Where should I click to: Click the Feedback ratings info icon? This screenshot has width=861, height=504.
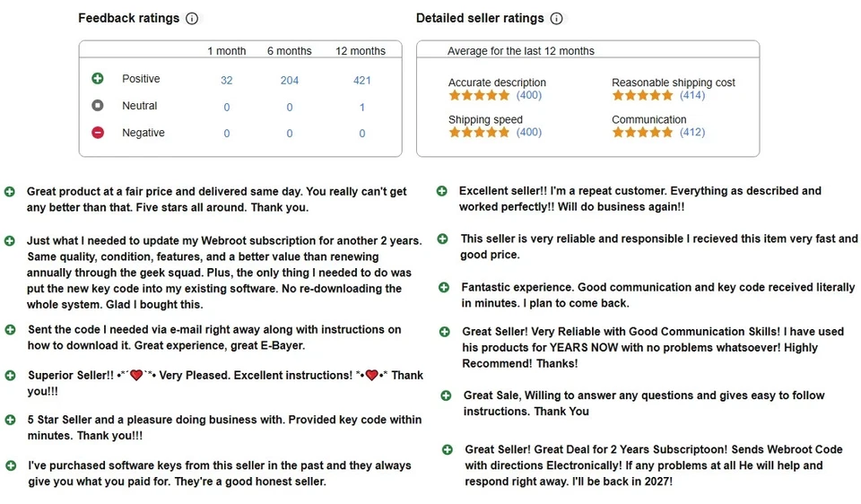[192, 19]
